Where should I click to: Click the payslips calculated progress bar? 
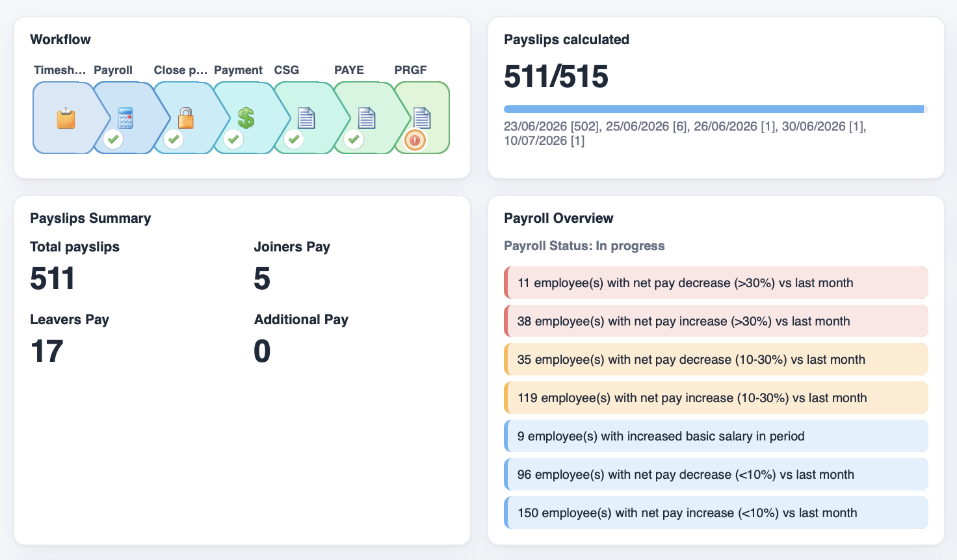(716, 109)
